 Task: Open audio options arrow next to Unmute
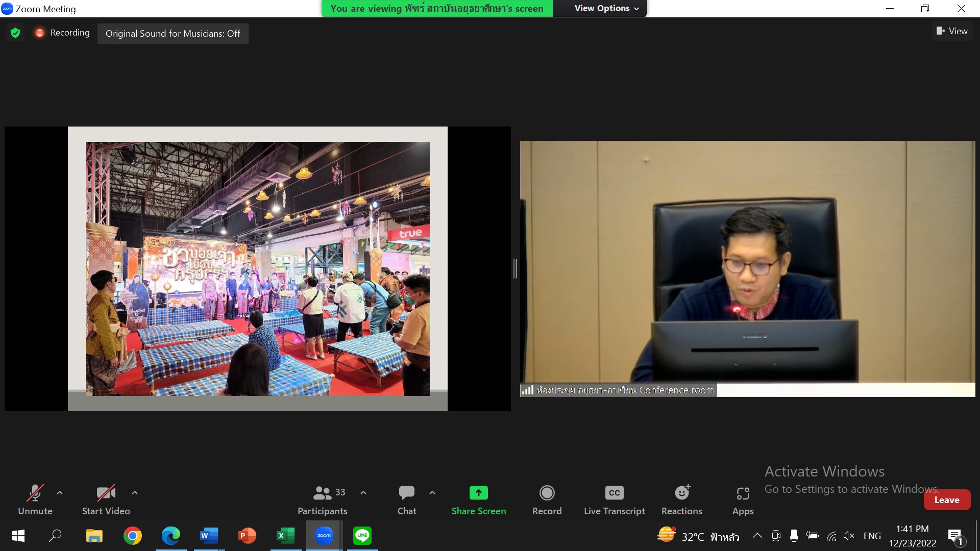pyautogui.click(x=60, y=493)
